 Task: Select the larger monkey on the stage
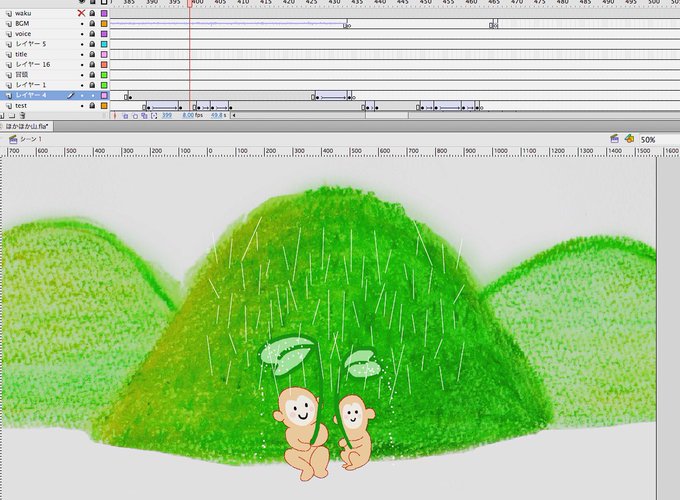pos(301,434)
